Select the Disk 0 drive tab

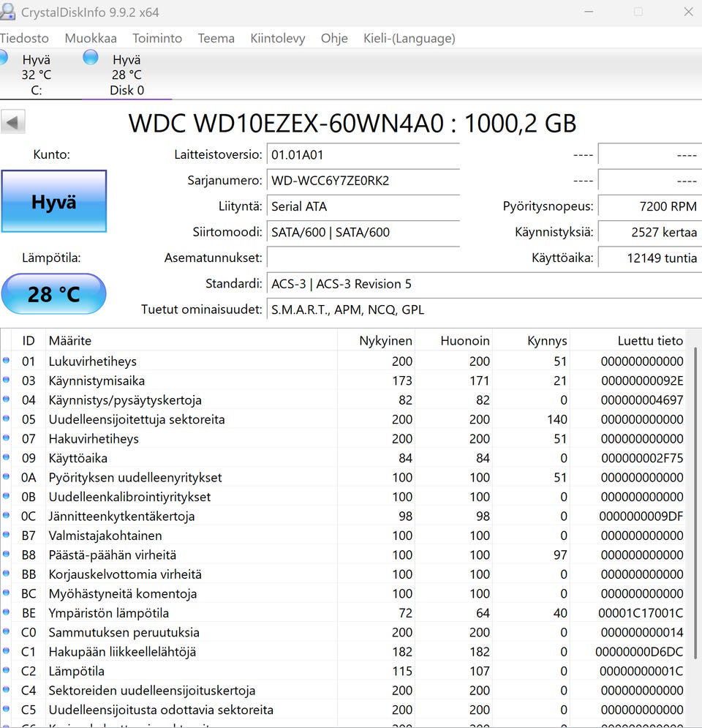(x=127, y=75)
